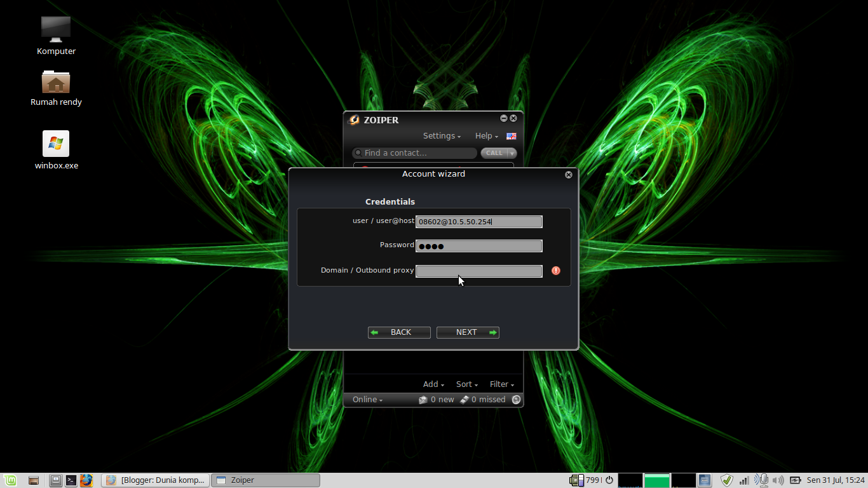Expand the Filter dropdown in Zoiper
Image resolution: width=868 pixels, height=488 pixels.
tap(502, 384)
